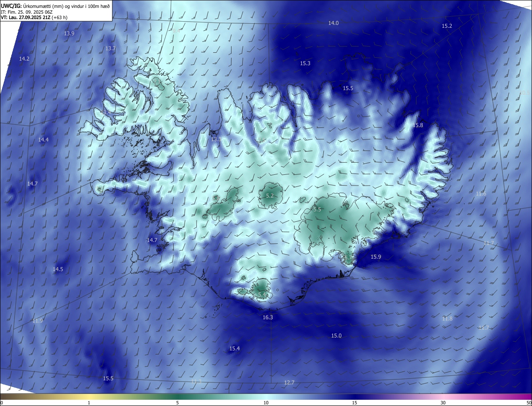Select the initial time line 'IT: Fim. 25. 09. 2025 06Z'

(x=26, y=12)
